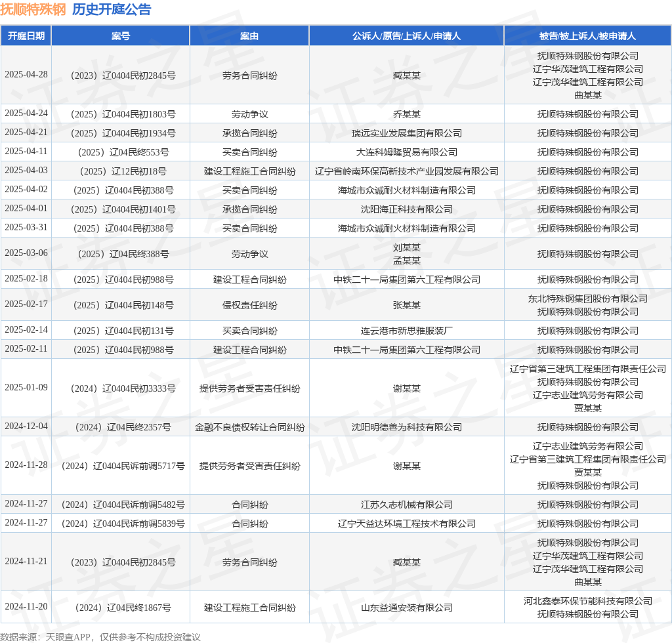This screenshot has height=643, width=672.
Task: Click case number (2024)辽0404民诉前调5482号
Action: pyautogui.click(x=123, y=505)
